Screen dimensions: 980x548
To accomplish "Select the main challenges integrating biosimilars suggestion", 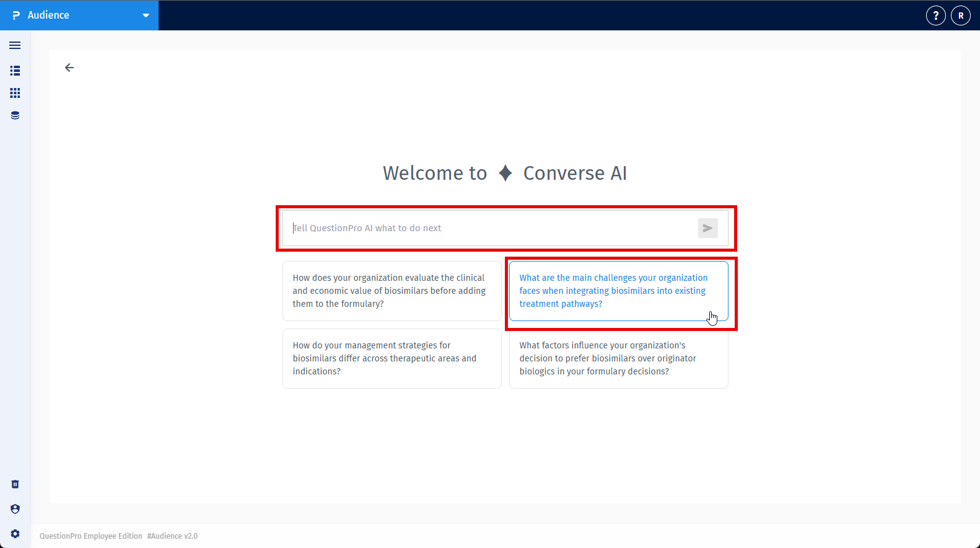I will point(618,291).
